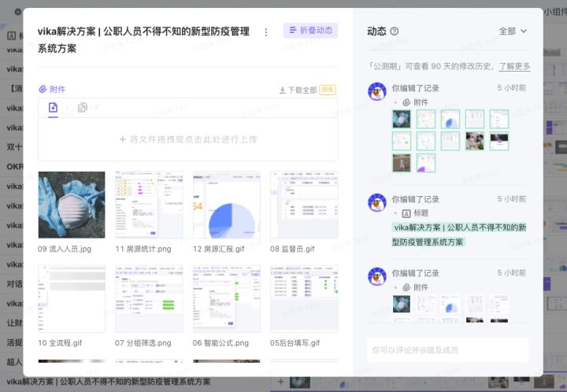Click the download arrow icon beside 下载全部
Image resolution: width=567 pixels, height=392 pixels.
point(283,91)
